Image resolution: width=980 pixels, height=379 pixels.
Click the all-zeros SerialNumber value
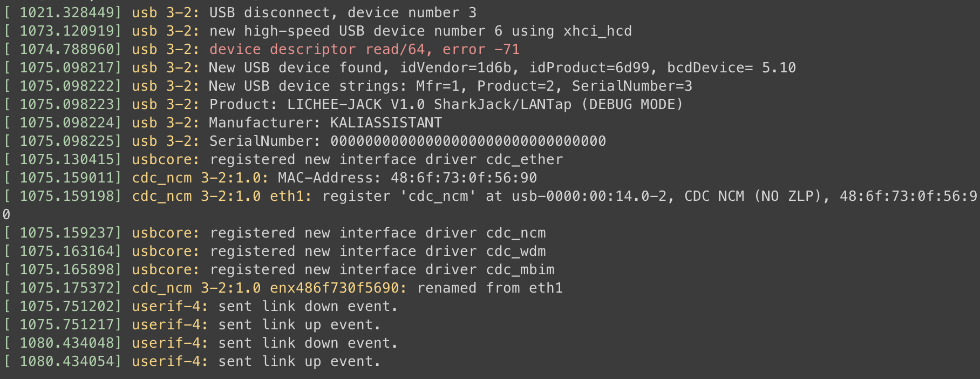pyautogui.click(x=468, y=141)
